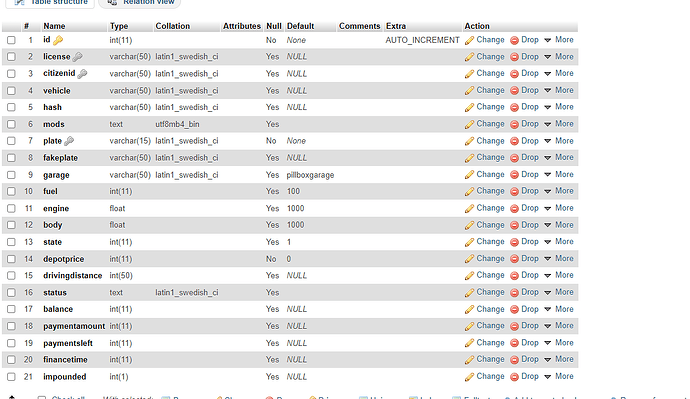The width and height of the screenshot is (690, 399).
Task: Tick the checkbox for drivingdistance
Action: click(x=11, y=276)
